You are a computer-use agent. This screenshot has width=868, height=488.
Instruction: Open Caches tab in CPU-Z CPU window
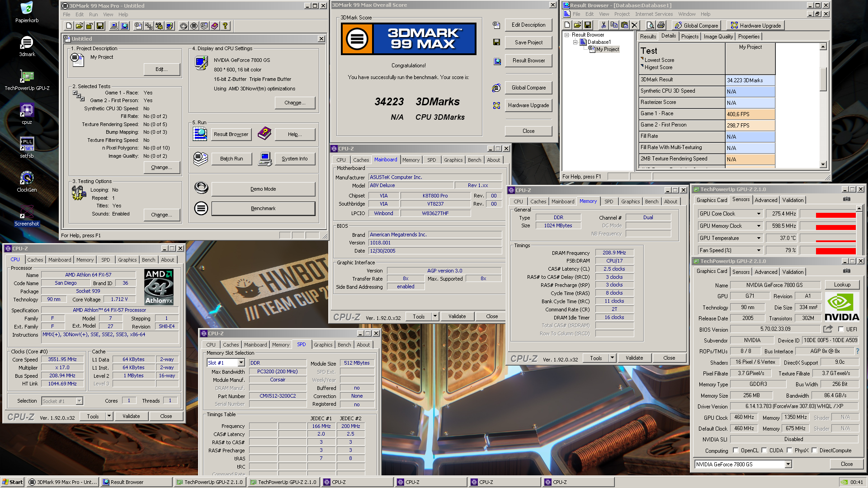click(x=35, y=260)
